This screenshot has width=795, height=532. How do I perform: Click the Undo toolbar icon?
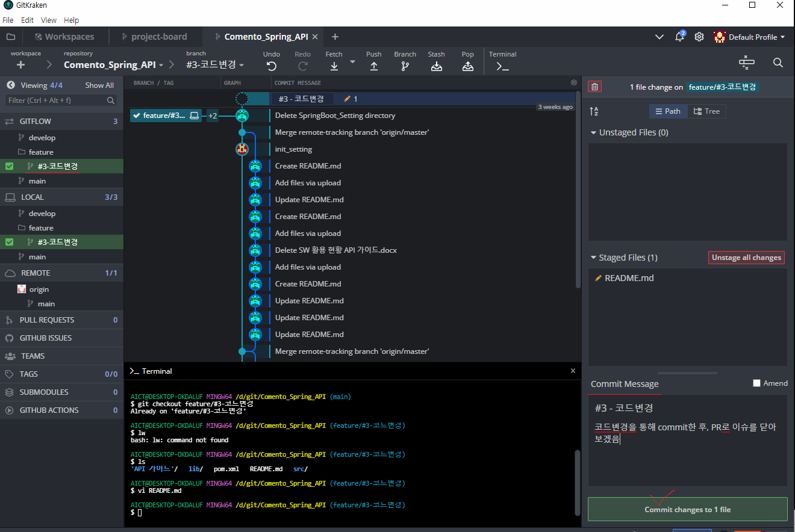(272, 67)
